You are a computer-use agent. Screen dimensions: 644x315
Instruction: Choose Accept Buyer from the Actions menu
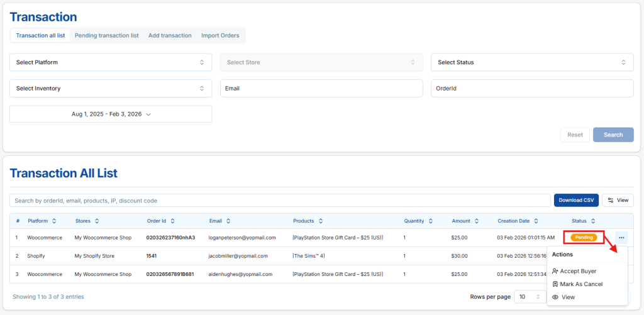coord(577,271)
